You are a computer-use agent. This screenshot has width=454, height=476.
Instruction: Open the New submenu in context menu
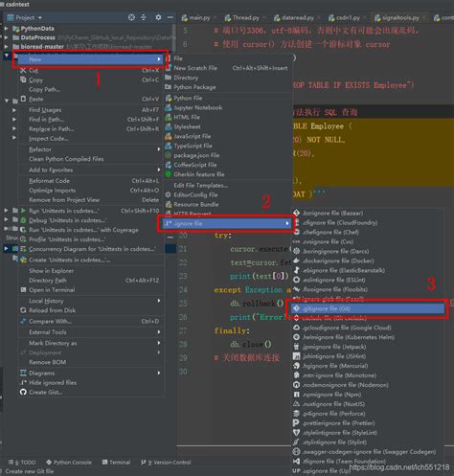90,59
